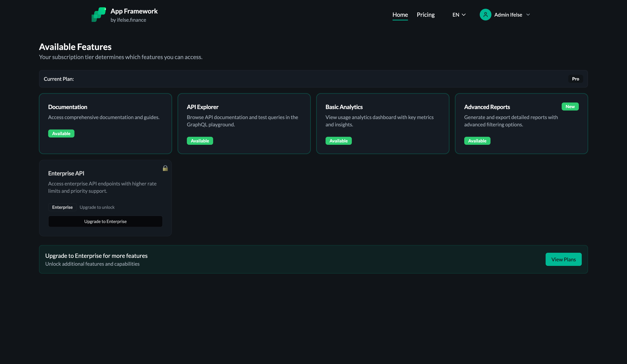Click the lock icon on Enterprise API card
This screenshot has height=364, width=627.
pos(165,168)
